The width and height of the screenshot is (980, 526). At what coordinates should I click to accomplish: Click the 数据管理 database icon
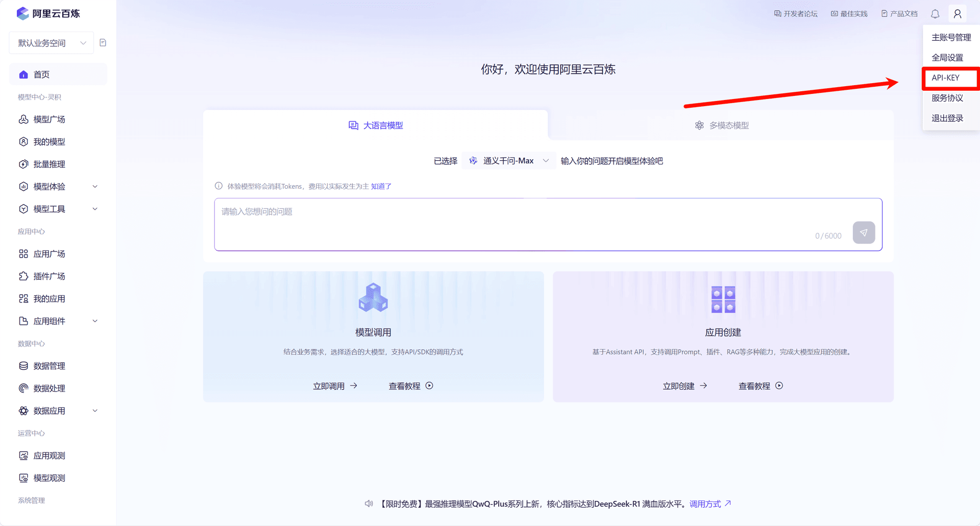(x=23, y=366)
